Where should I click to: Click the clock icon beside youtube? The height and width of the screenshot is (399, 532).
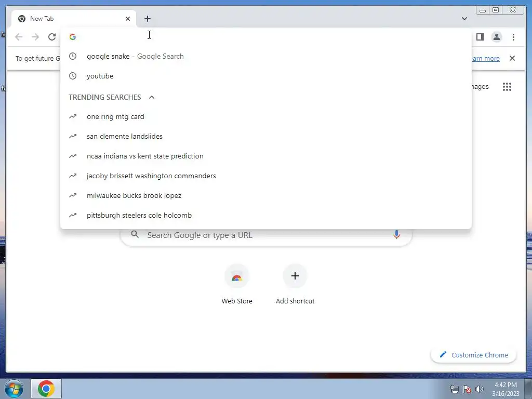pyautogui.click(x=73, y=76)
